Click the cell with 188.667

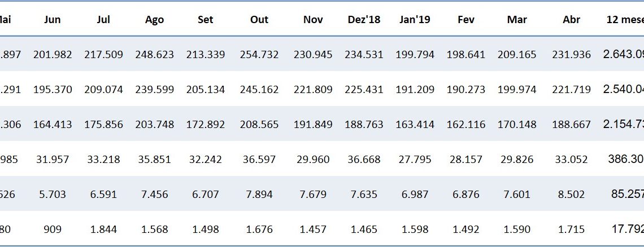tap(572, 125)
